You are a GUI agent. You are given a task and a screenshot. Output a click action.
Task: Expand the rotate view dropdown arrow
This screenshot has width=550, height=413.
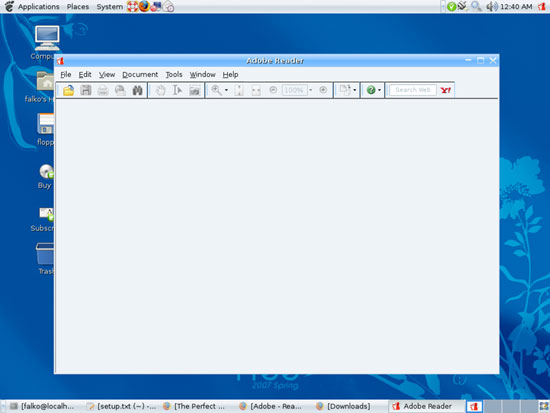[x=355, y=90]
